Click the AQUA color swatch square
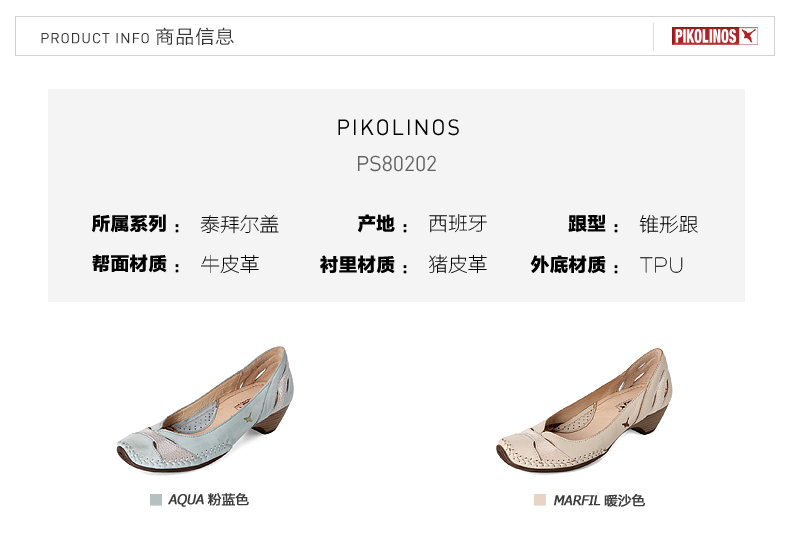This screenshot has width=790, height=542. (x=156, y=500)
